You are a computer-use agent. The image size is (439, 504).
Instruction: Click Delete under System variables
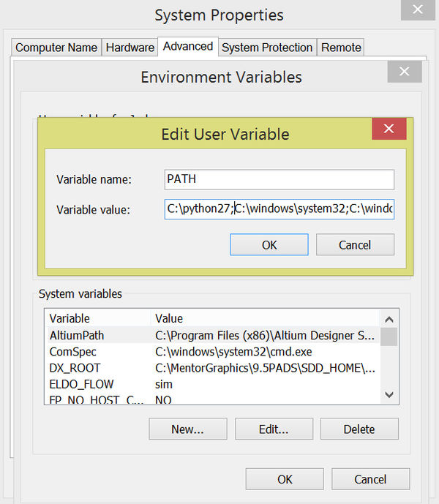(359, 429)
